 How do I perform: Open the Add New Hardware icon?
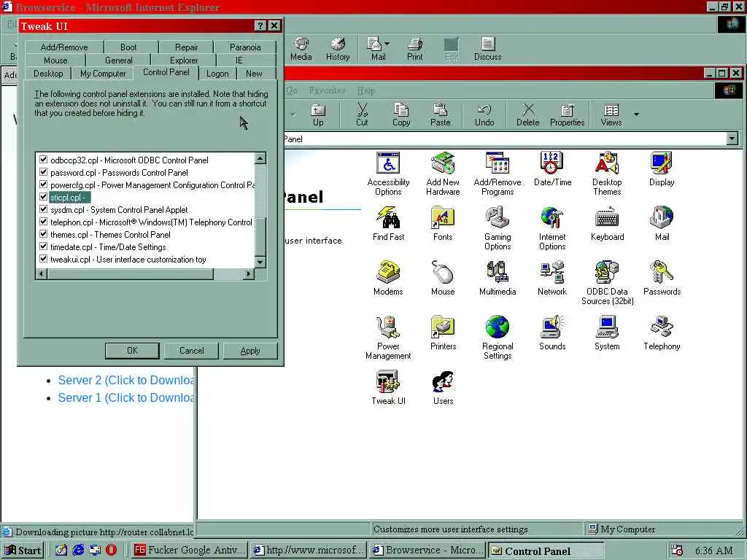[x=443, y=174]
